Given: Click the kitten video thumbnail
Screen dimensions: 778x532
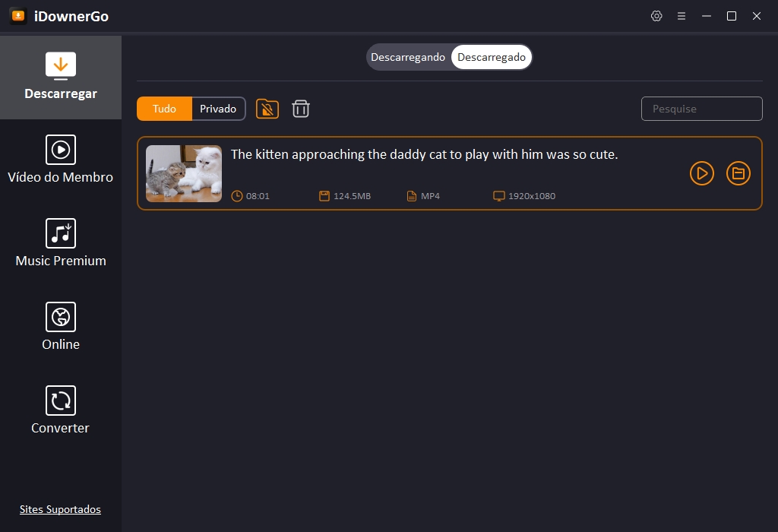Looking at the screenshot, I should pyautogui.click(x=184, y=173).
